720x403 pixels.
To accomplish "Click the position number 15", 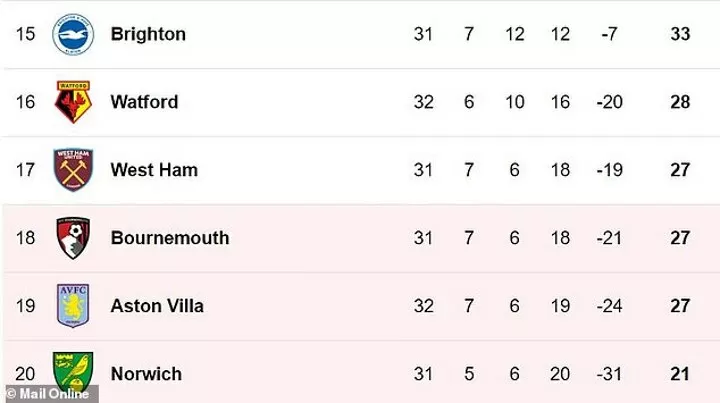I will tap(26, 34).
